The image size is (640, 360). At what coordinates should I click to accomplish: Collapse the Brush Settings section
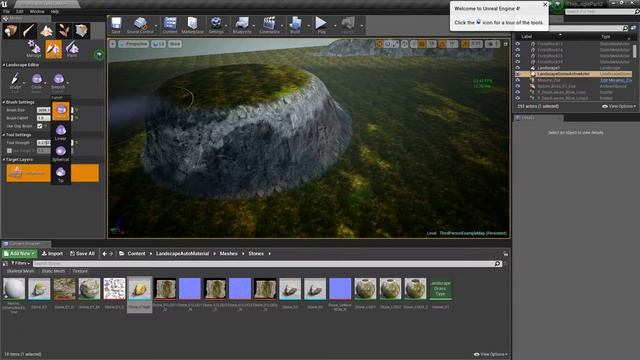(x=4, y=102)
